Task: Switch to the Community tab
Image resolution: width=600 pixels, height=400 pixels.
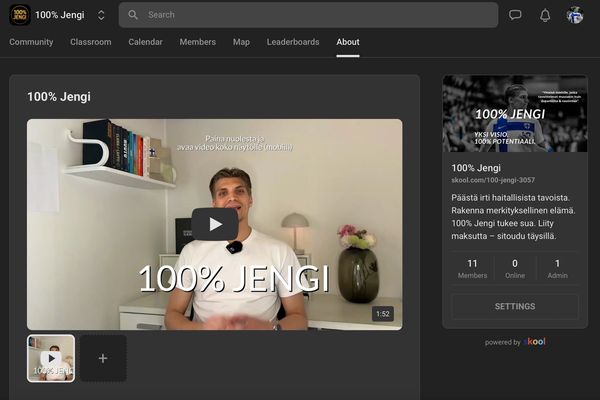Action: (x=31, y=42)
